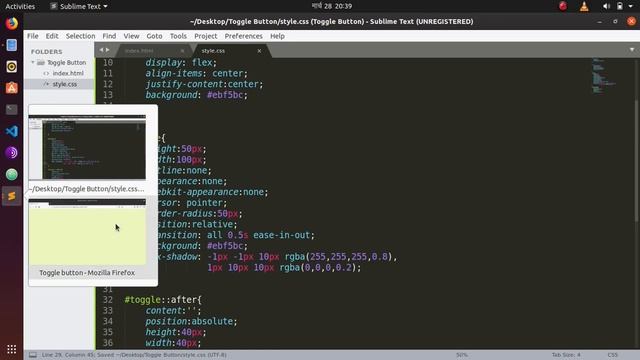Open the battery status indicator
This screenshot has height=360, width=640.
pos(620,6)
